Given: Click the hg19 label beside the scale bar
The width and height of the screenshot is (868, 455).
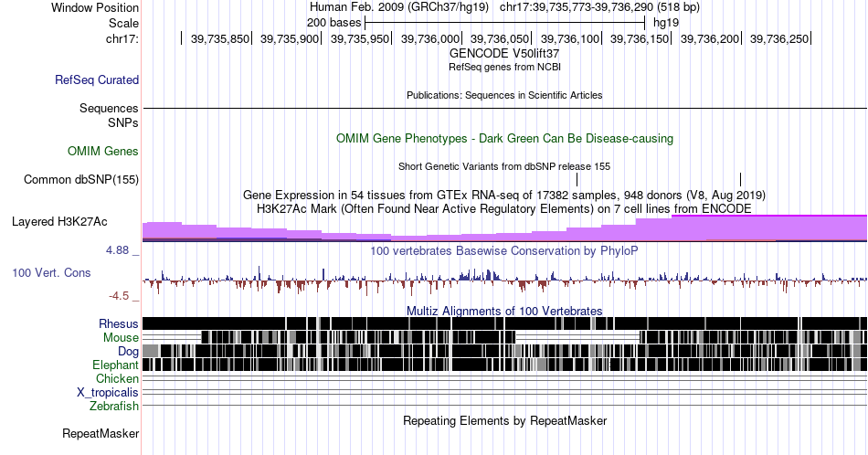Looking at the screenshot, I should click(x=666, y=23).
